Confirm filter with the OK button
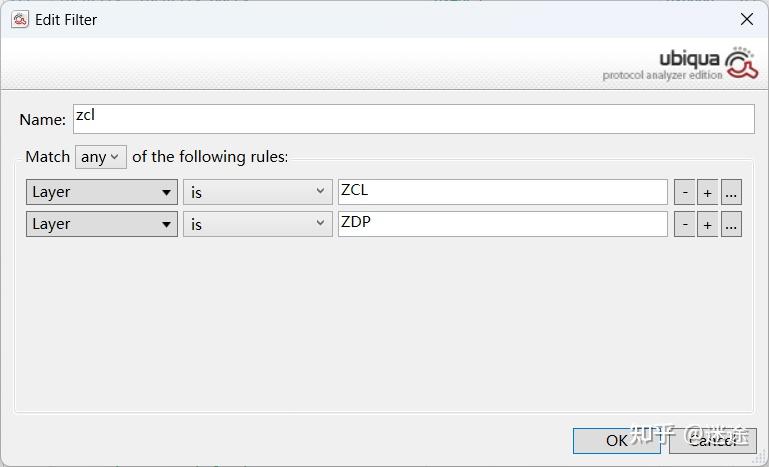The image size is (769, 467). point(616,440)
